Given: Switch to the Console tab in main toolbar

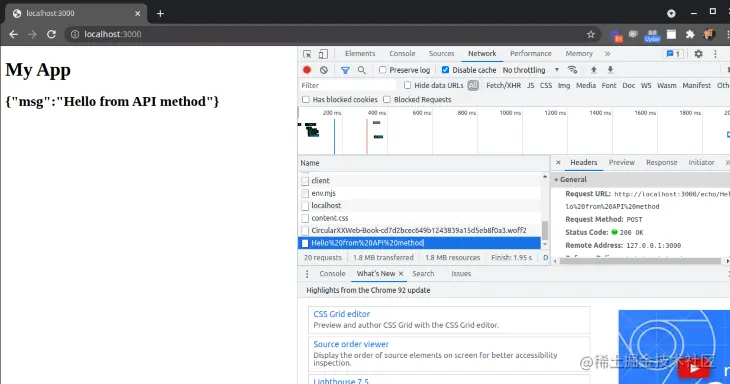Looking at the screenshot, I should coord(402,54).
